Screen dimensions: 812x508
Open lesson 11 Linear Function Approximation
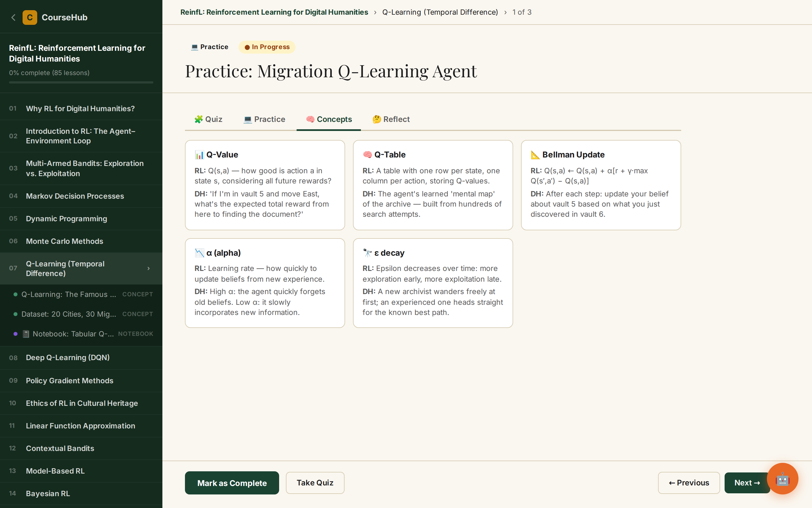click(x=81, y=426)
